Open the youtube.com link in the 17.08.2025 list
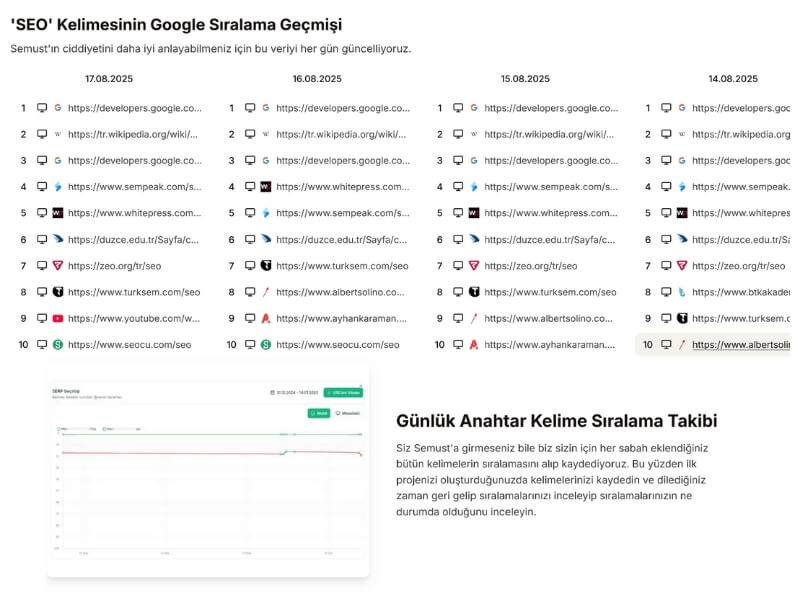Screen dimensions: 800x600 pyautogui.click(x=134, y=318)
